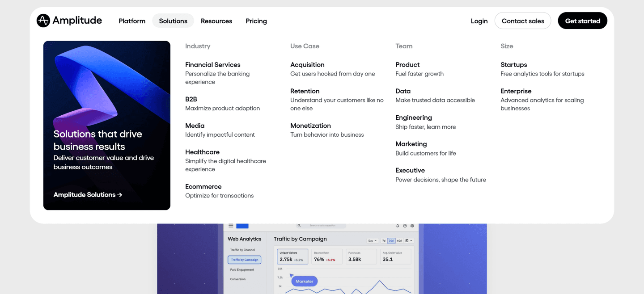Screen dimensions: 644x294
Task: Click the notification bell in the dashboard preview
Action: click(x=398, y=226)
